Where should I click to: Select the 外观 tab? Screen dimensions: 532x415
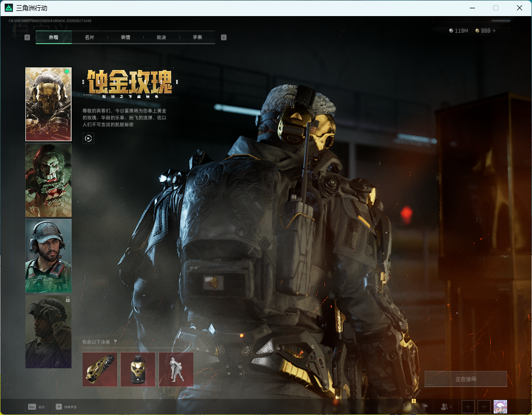point(53,37)
